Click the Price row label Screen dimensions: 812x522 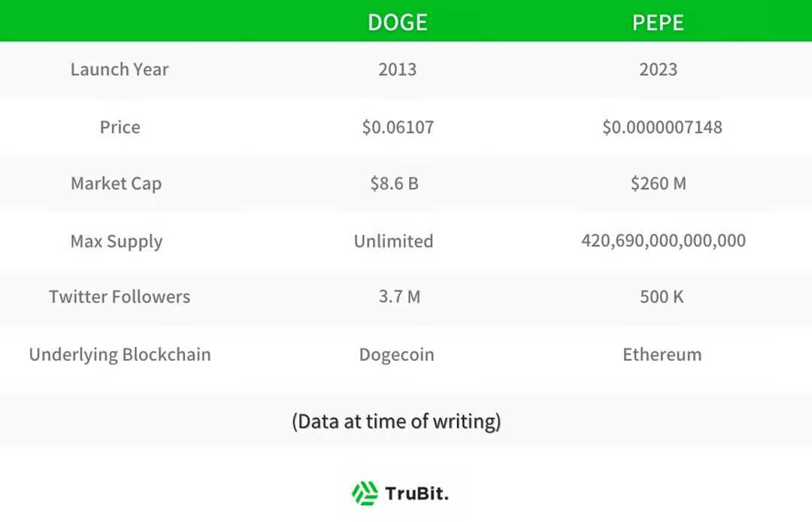tap(120, 127)
